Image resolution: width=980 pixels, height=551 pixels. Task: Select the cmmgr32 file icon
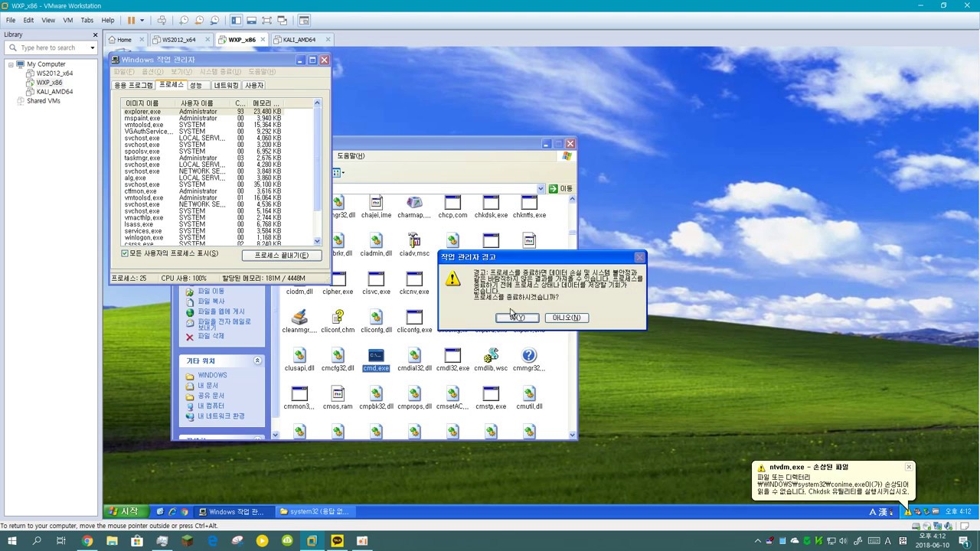[x=529, y=360]
